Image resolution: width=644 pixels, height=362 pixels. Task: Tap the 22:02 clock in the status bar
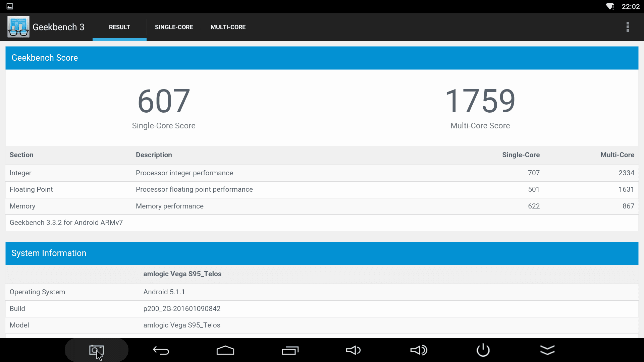pos(631,7)
